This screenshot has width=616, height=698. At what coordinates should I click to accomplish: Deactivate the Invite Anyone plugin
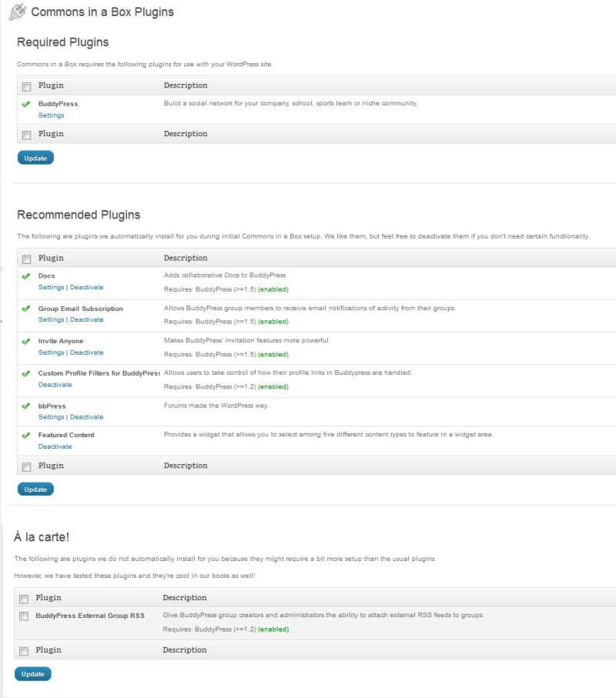pyautogui.click(x=87, y=352)
